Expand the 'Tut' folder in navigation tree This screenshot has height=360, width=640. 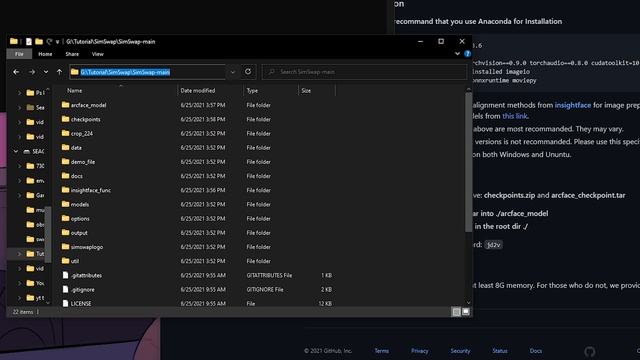[19, 254]
